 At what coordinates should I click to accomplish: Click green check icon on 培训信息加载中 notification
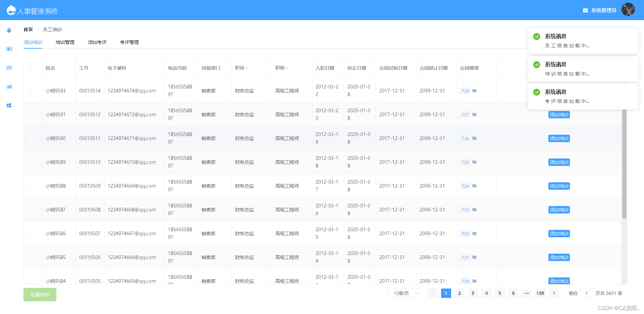(x=537, y=64)
